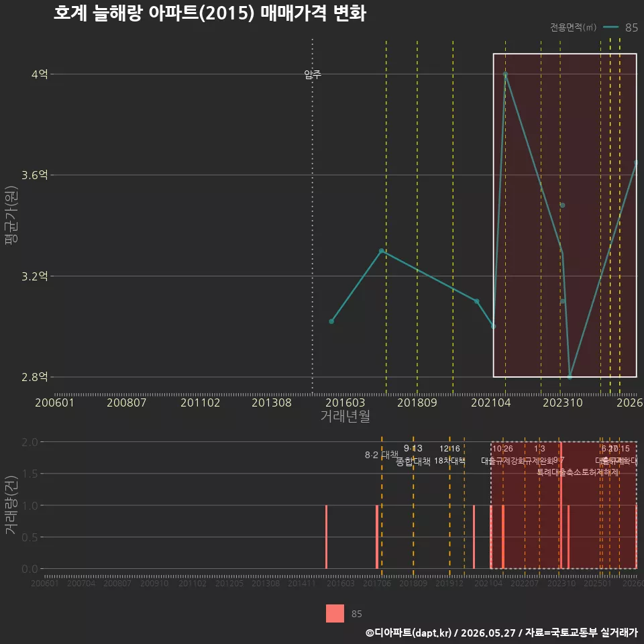Click '201706' on the volume chart x-axis
Image resolution: width=644 pixels, height=644 pixels.
pyautogui.click(x=377, y=583)
